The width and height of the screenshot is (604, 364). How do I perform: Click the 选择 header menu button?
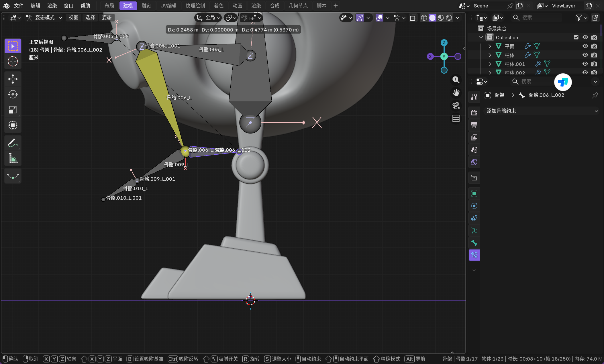click(x=90, y=18)
